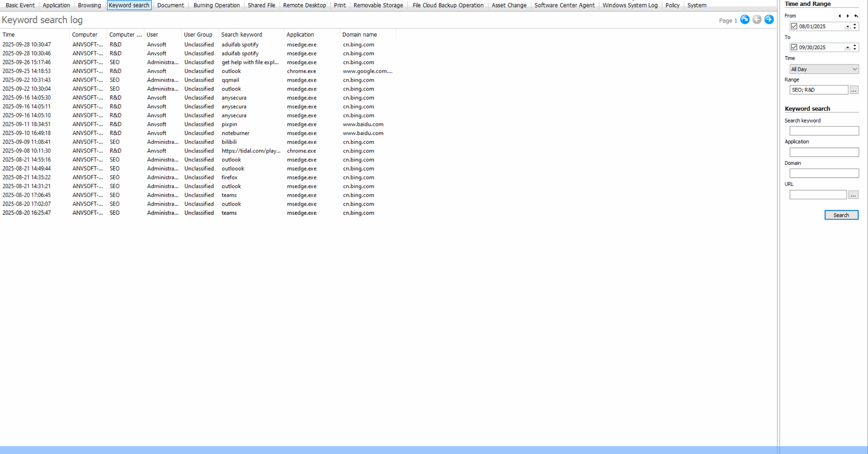Image resolution: width=868 pixels, height=454 pixels.
Task: Sort by the Search keyword column header
Action: [x=242, y=35]
